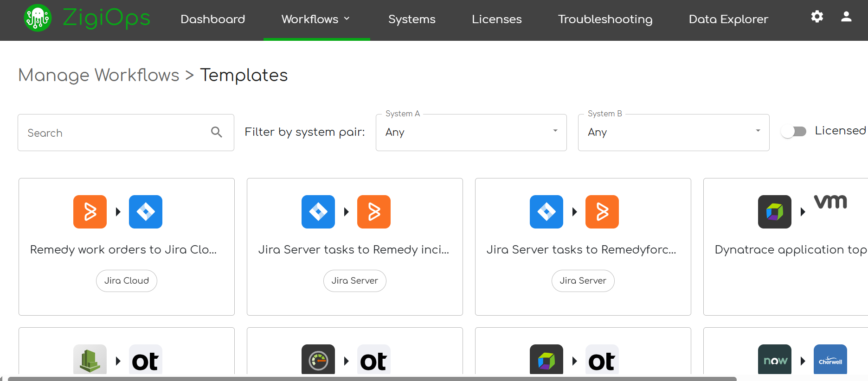868x381 pixels.
Task: Click Jira icon in Remedy work orders card
Action: (x=146, y=212)
